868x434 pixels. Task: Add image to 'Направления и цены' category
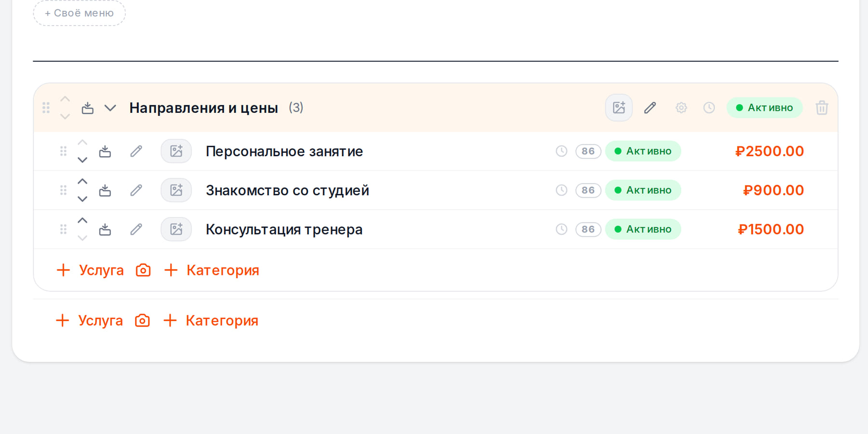pos(619,108)
